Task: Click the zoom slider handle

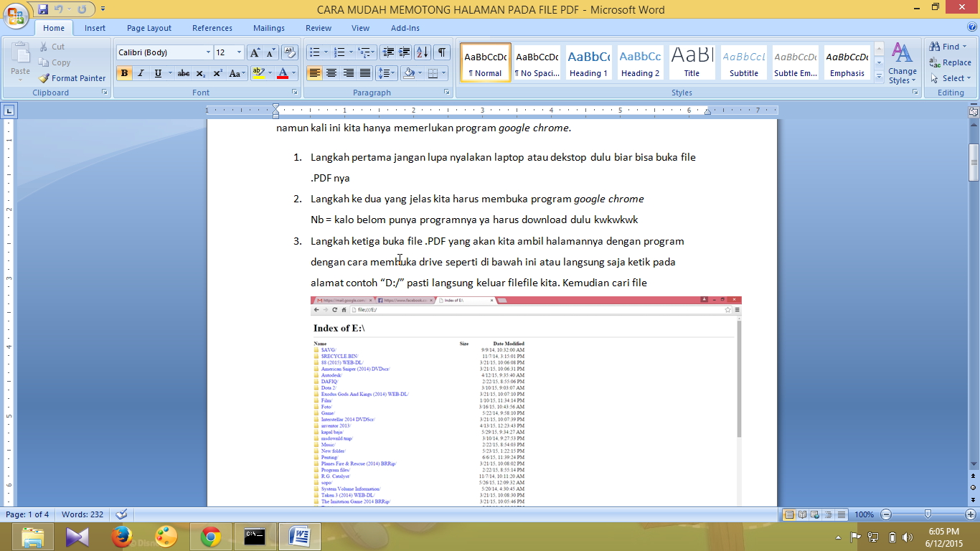Action: tap(928, 514)
